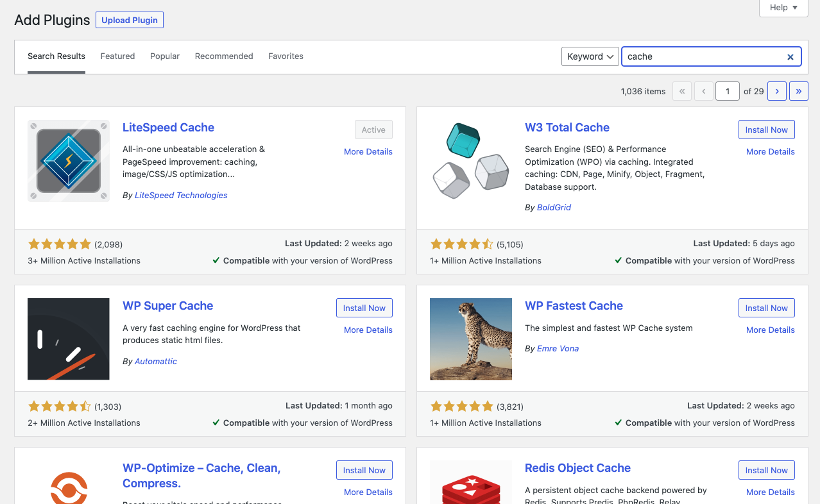The height and width of the screenshot is (504, 820).
Task: Install Redis Object Cache now
Action: pyautogui.click(x=767, y=470)
